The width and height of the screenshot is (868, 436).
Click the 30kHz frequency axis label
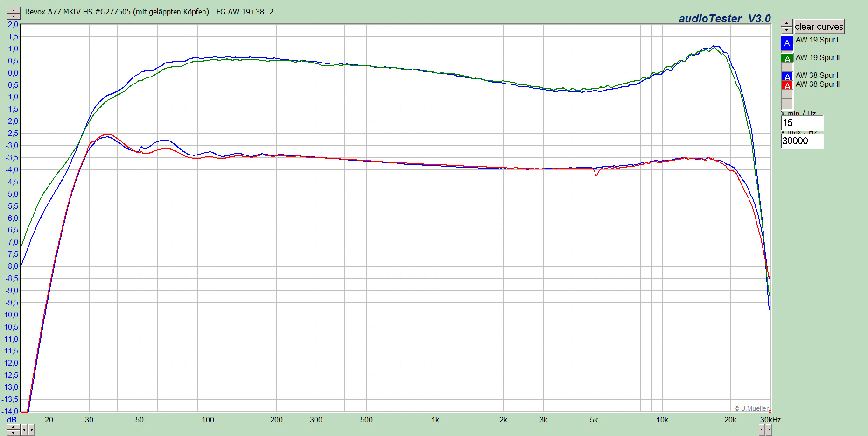point(770,420)
